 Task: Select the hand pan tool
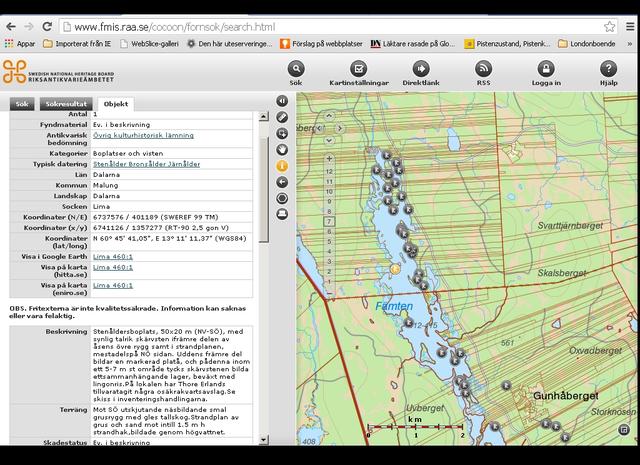point(282,149)
